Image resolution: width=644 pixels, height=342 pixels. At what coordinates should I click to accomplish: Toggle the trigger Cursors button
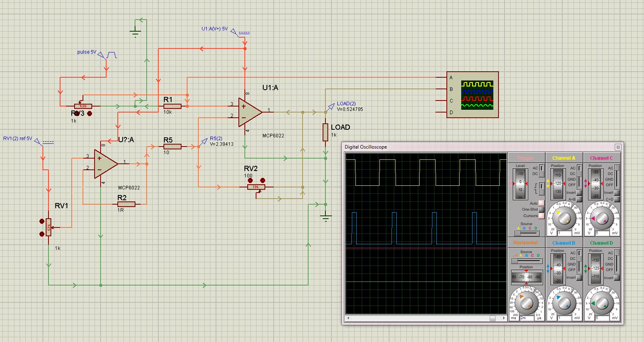pos(541,216)
